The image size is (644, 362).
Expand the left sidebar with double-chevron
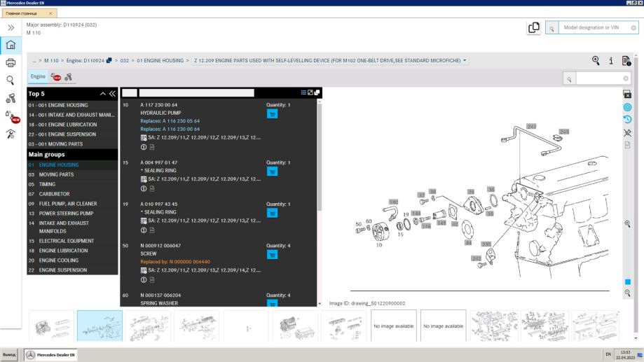tap(11, 27)
